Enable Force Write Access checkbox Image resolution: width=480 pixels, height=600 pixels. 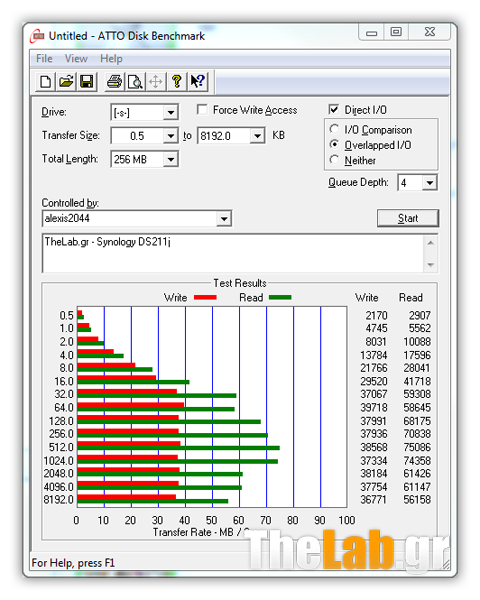pyautogui.click(x=202, y=110)
